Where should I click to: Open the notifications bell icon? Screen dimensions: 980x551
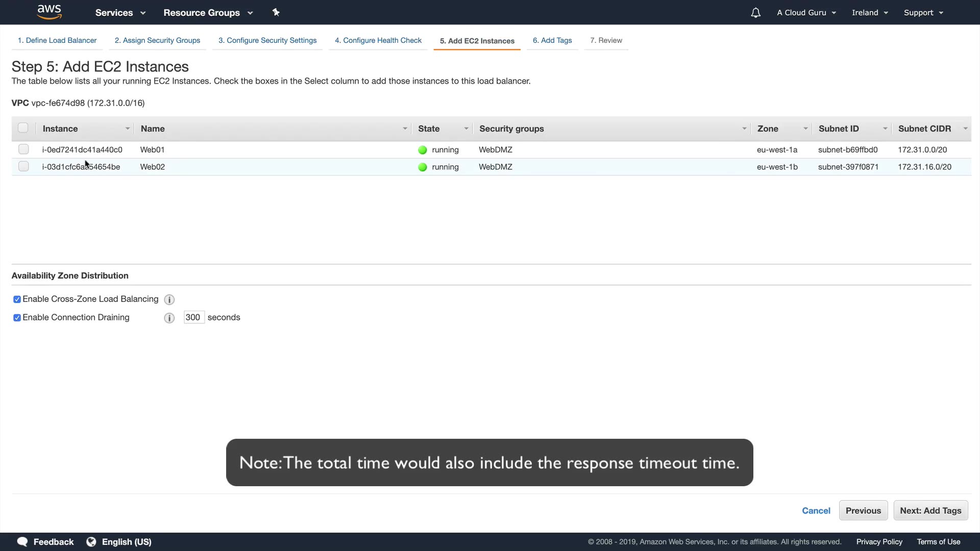pyautogui.click(x=755, y=13)
